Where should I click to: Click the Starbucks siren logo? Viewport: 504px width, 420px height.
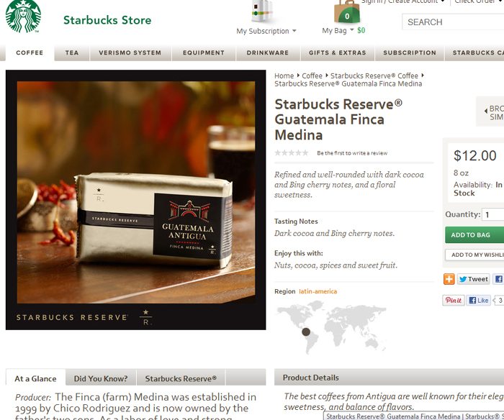click(23, 16)
